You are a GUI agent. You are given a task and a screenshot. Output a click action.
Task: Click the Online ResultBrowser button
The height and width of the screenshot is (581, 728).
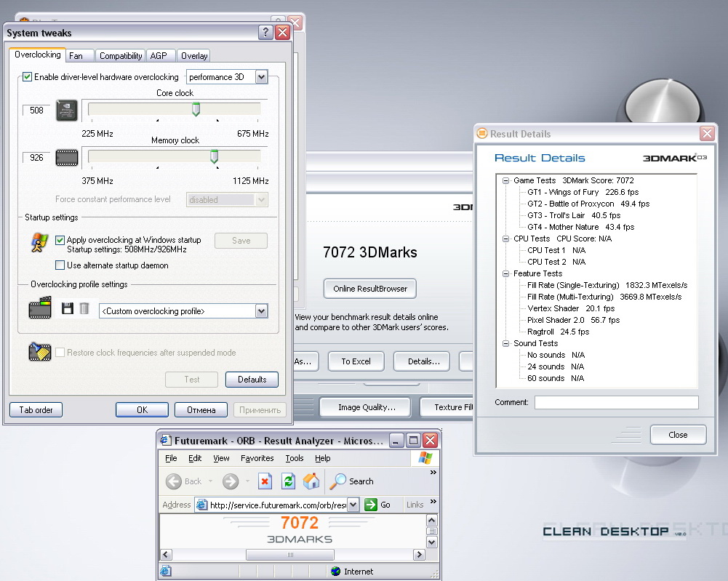(370, 289)
